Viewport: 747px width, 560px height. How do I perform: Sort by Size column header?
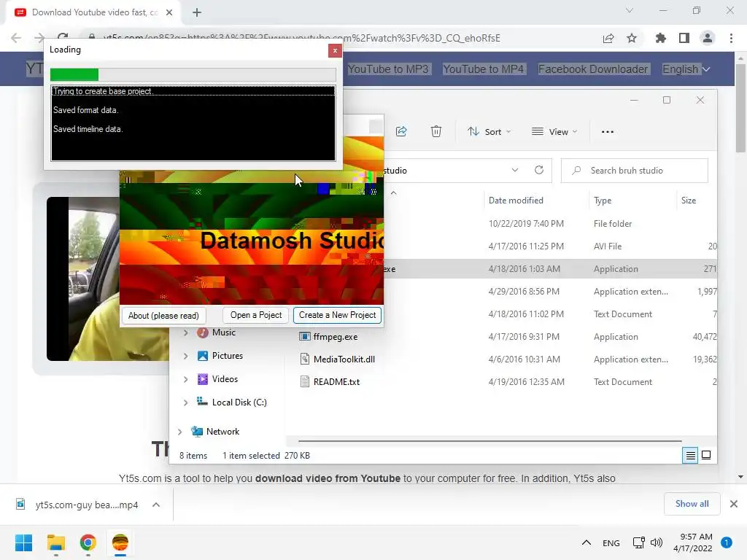689,201
